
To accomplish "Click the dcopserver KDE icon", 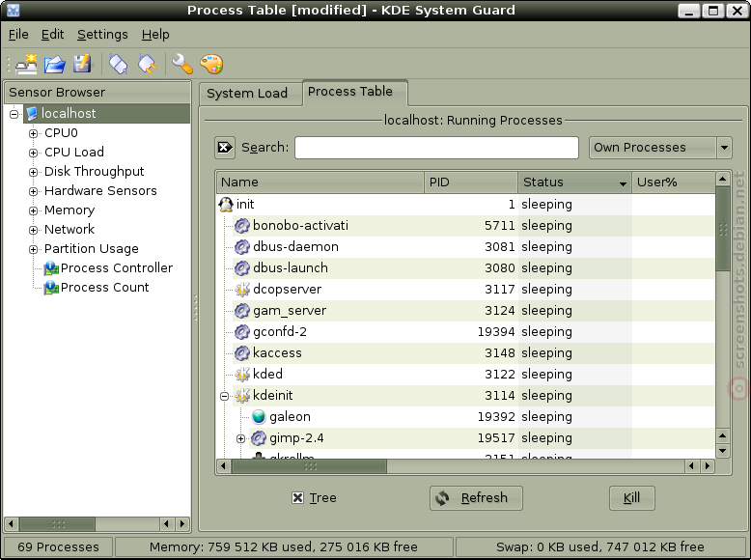I will (242, 290).
